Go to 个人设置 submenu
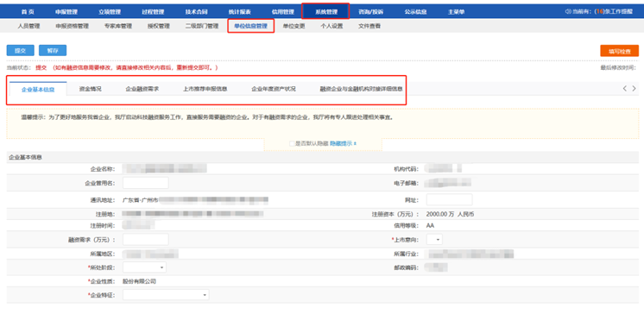The width and height of the screenshot is (644, 314). pyautogui.click(x=331, y=26)
